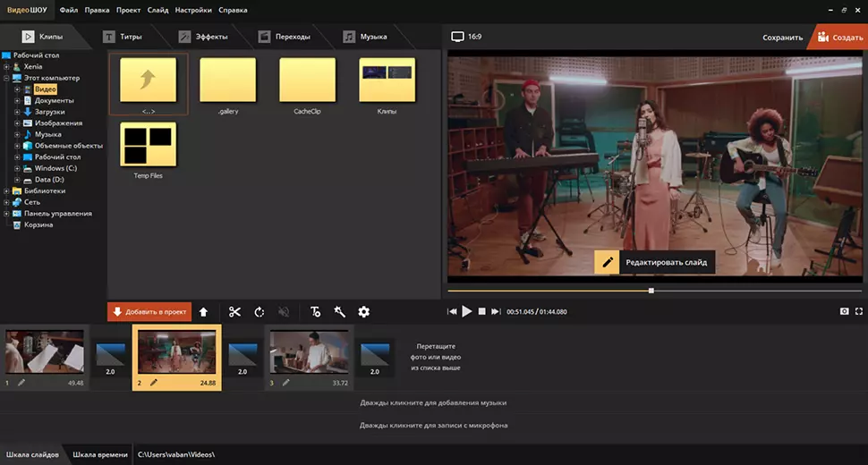Switch to the Переходы tab
868x465 pixels.
pos(285,37)
